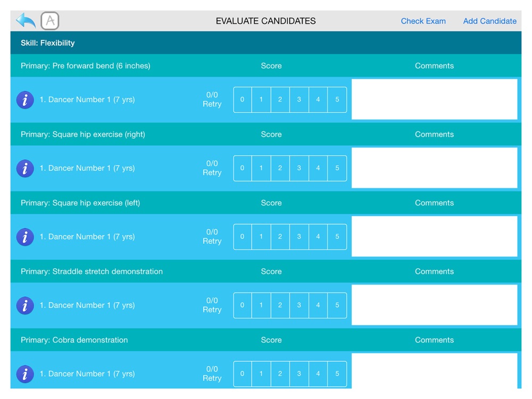Click comments field for Straddle stretch demonstration

(x=434, y=305)
